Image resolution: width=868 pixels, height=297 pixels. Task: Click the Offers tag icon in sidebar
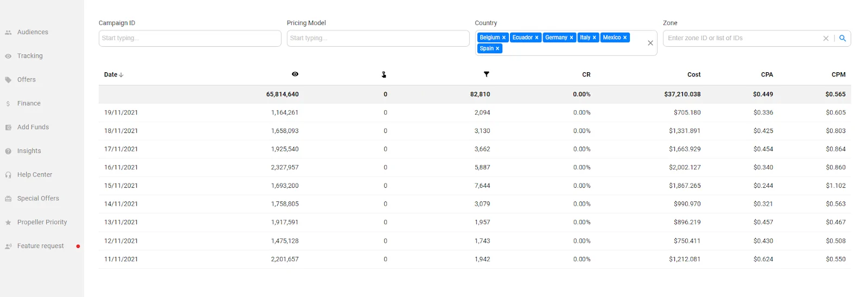pos(8,80)
